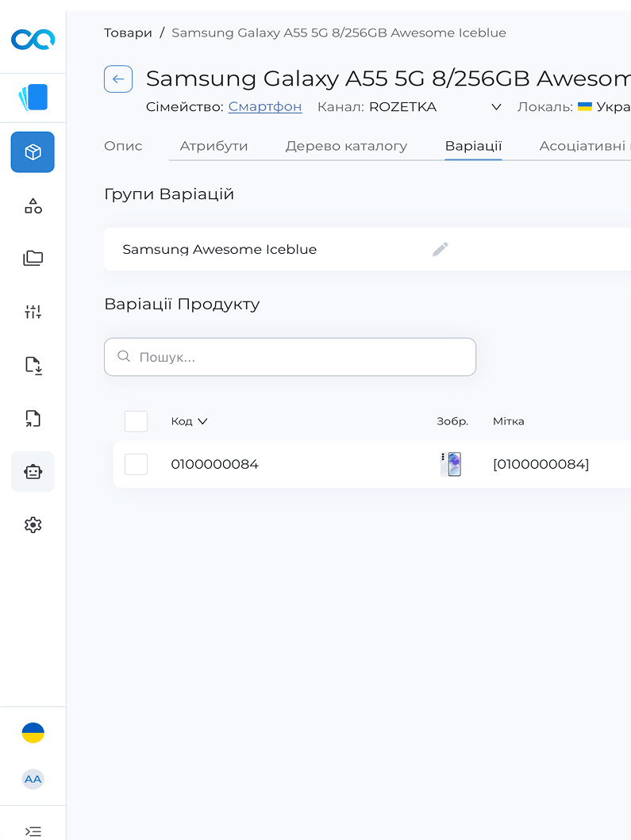The image size is (631, 840).
Task: Open the AA user avatar
Action: [x=33, y=779]
